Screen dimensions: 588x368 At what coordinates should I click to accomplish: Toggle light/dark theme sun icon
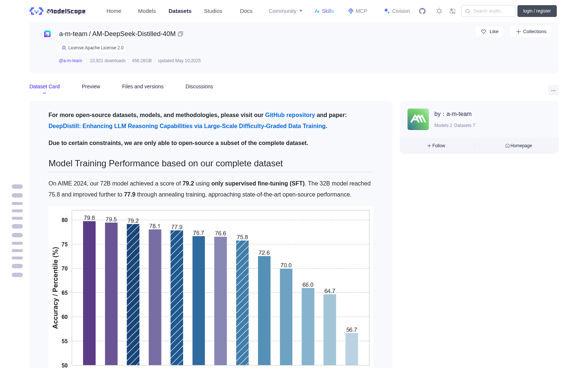[439, 11]
